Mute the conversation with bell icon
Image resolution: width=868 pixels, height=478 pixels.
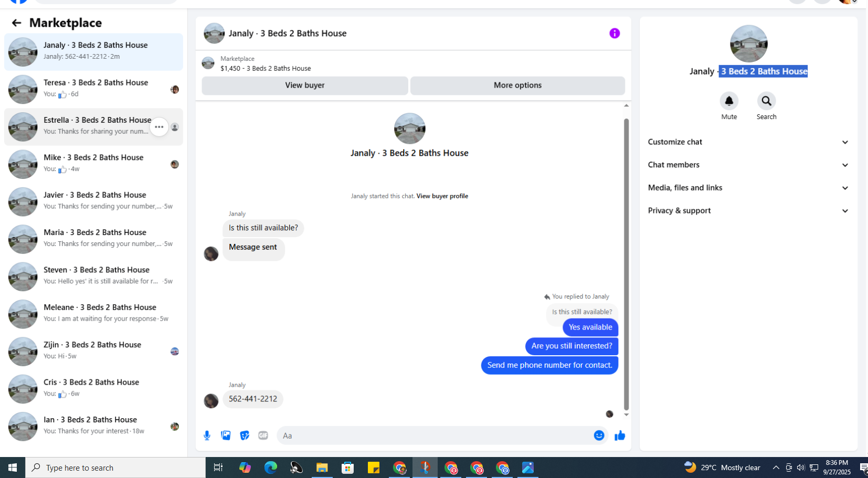pos(729,101)
